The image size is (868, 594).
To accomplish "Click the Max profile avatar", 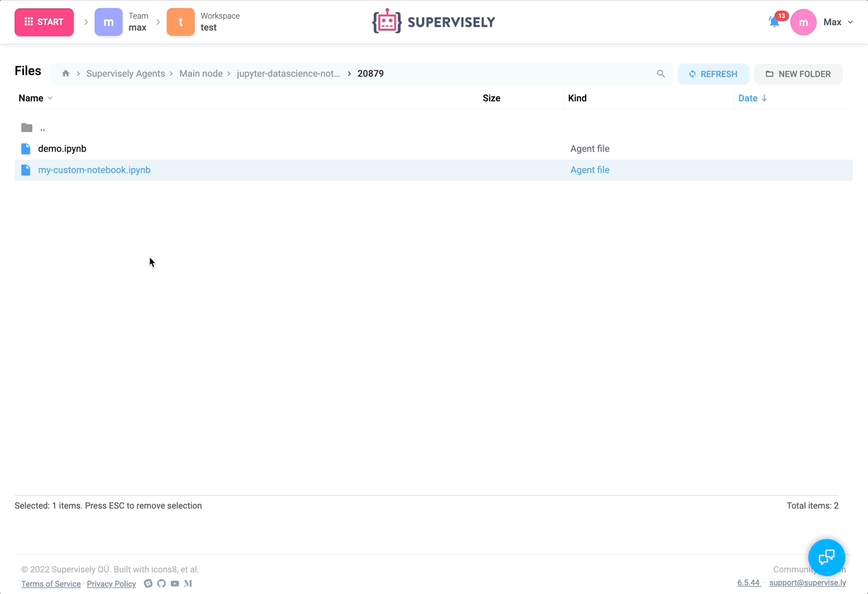I will coord(804,21).
